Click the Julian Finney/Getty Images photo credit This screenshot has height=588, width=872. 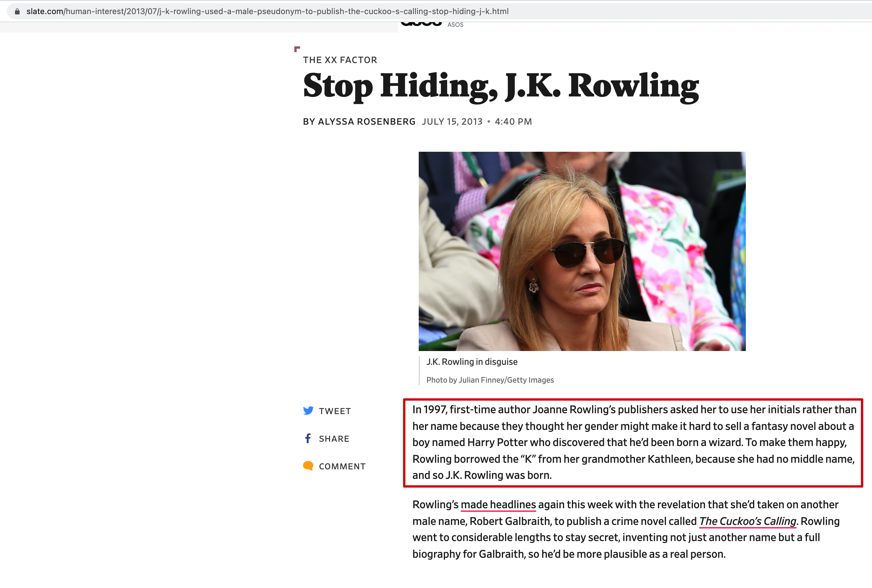[490, 380]
